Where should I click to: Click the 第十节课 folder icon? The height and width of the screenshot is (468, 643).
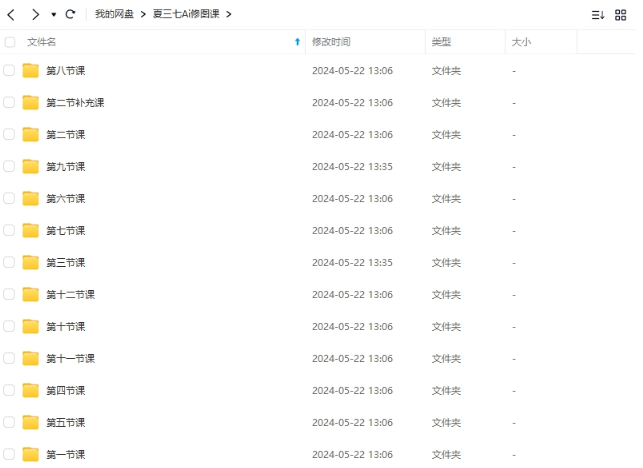click(30, 326)
